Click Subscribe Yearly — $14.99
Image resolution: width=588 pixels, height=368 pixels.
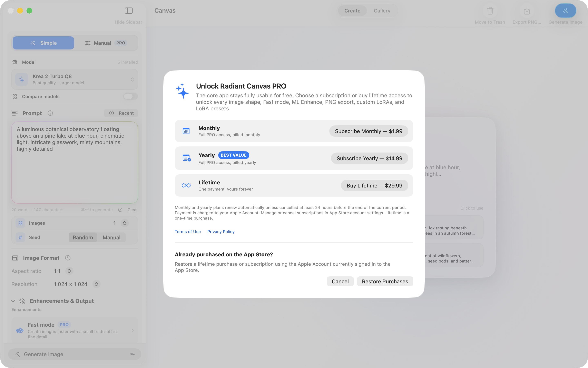[369, 158]
